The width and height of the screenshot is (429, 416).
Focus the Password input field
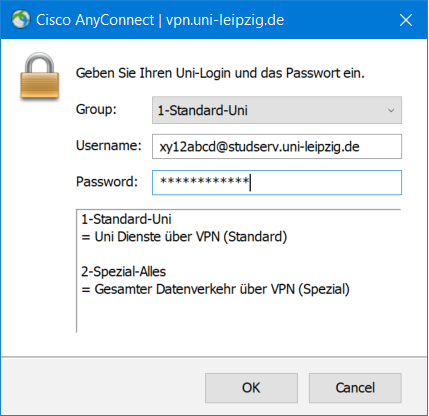coord(277,183)
